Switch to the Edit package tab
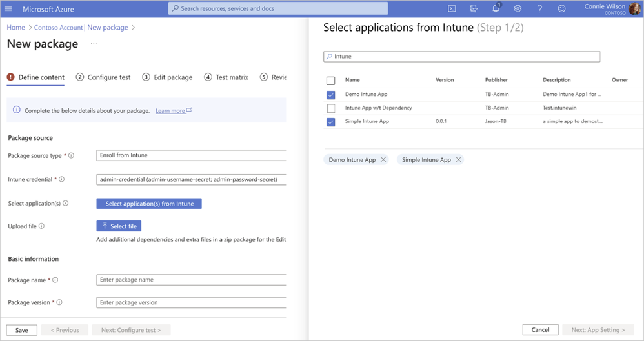This screenshot has height=341, width=644. point(167,77)
